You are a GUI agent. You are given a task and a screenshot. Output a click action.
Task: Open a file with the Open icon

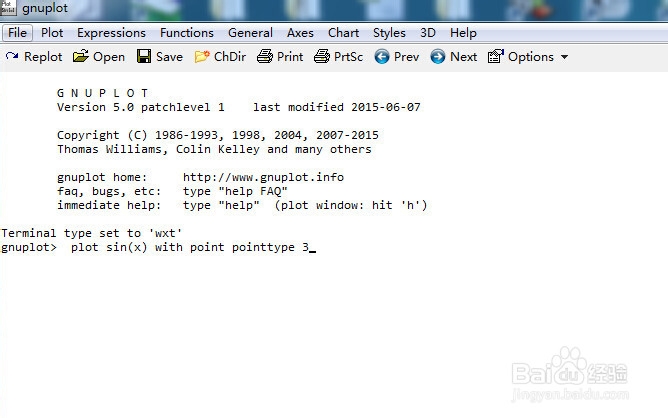click(x=82, y=57)
